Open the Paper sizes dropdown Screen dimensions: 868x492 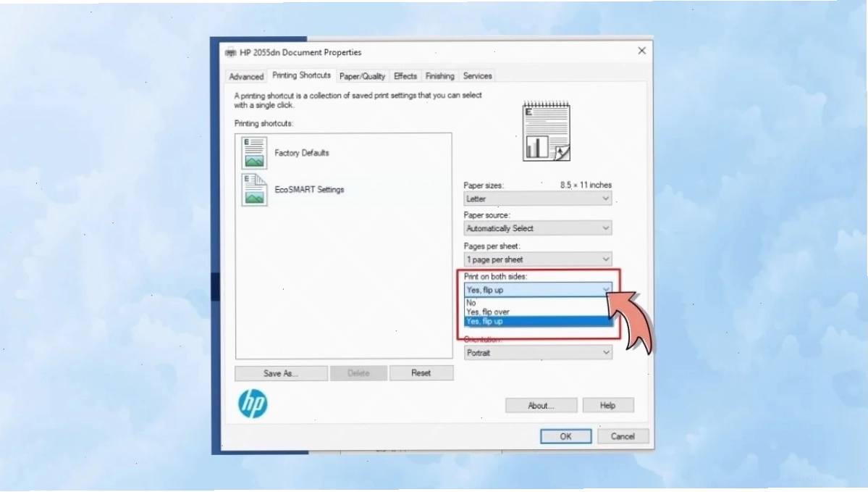537,199
